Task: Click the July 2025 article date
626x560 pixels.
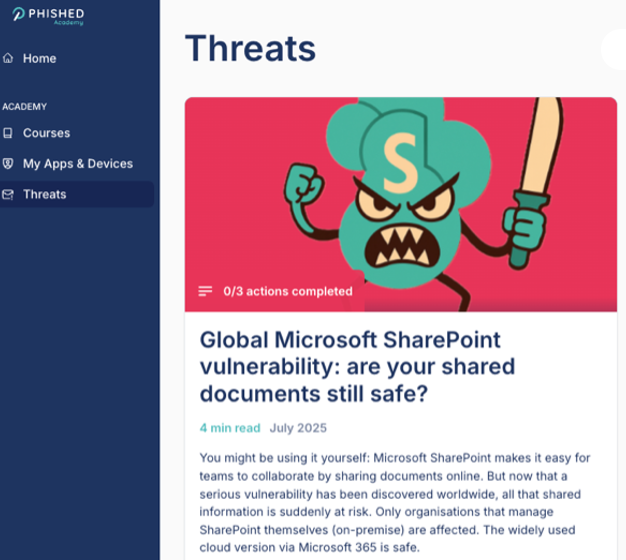Action: pos(298,428)
